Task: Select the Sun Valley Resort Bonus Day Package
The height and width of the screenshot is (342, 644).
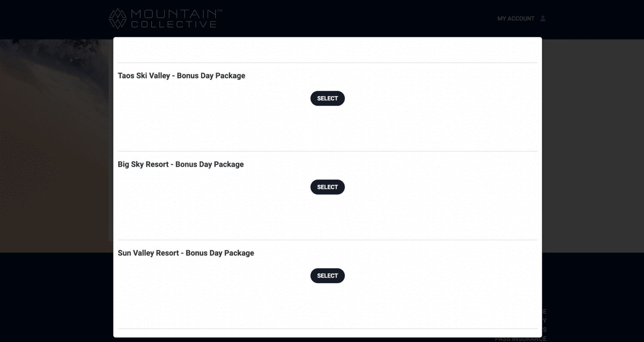Action: click(327, 275)
